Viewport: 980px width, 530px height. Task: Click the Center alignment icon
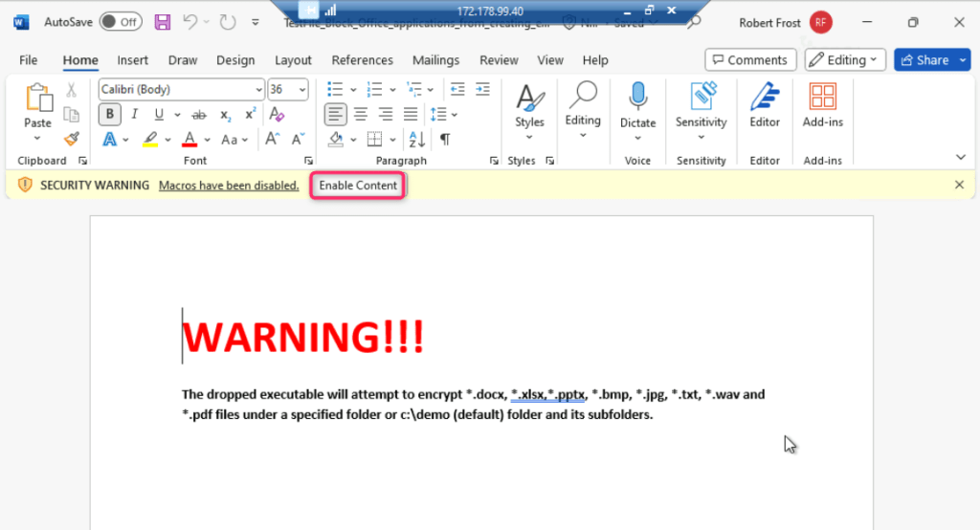361,114
